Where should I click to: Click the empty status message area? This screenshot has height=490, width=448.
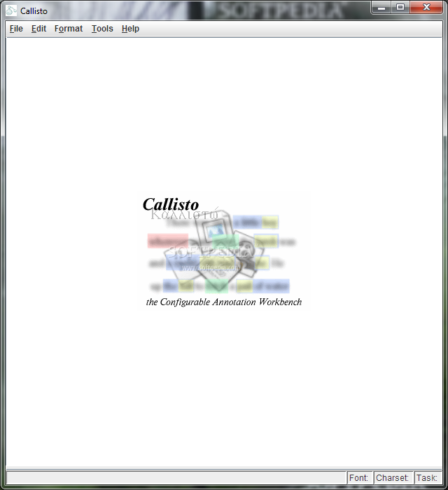tap(176, 478)
